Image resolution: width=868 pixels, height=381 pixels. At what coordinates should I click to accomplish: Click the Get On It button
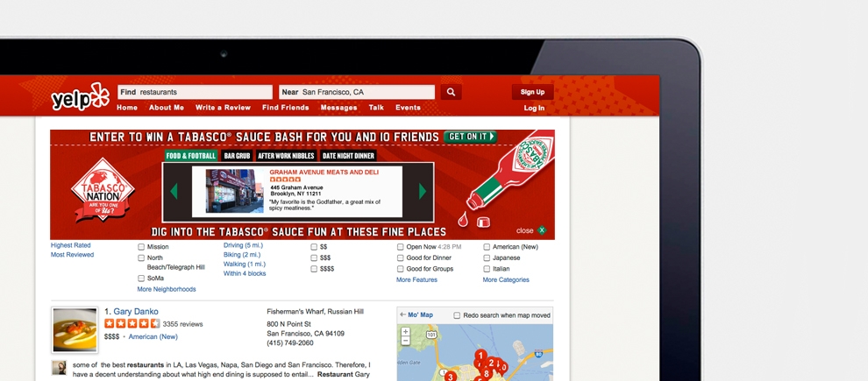(x=470, y=137)
